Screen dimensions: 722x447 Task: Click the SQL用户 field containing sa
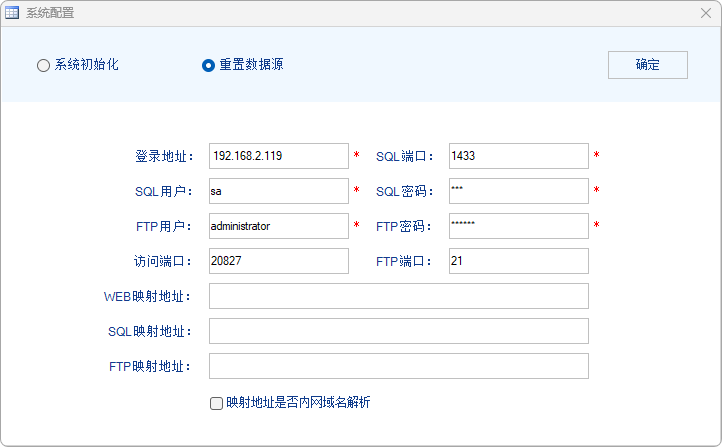279,191
